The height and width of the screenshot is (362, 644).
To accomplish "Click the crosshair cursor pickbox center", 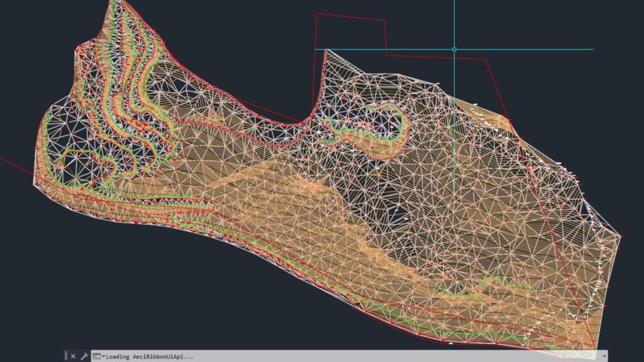I will click(x=454, y=49).
